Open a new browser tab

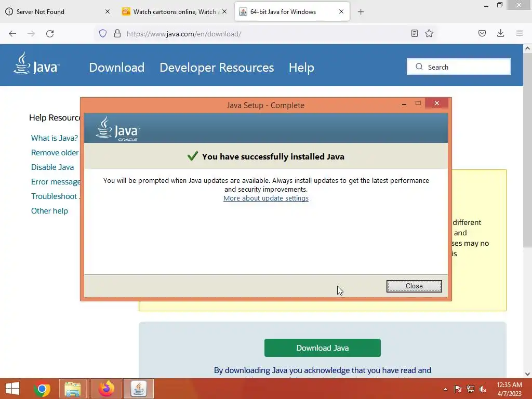(361, 12)
